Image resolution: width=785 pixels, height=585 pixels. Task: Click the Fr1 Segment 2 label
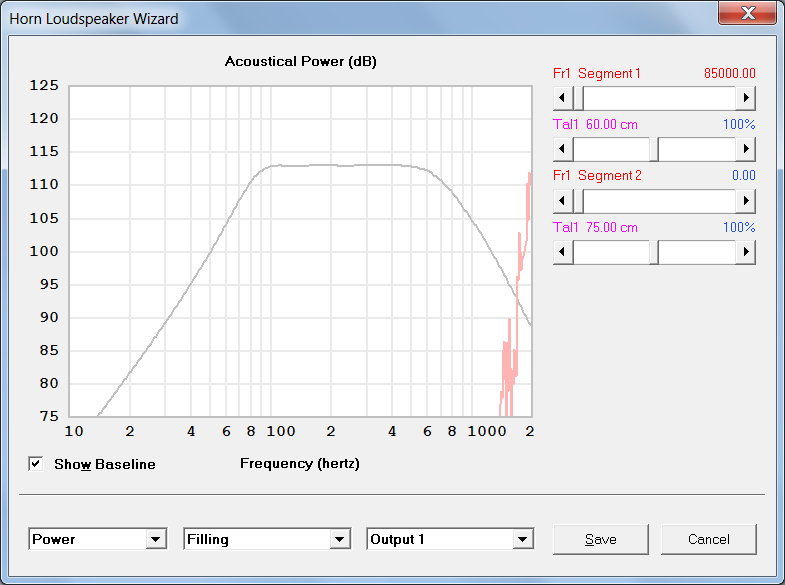click(597, 176)
